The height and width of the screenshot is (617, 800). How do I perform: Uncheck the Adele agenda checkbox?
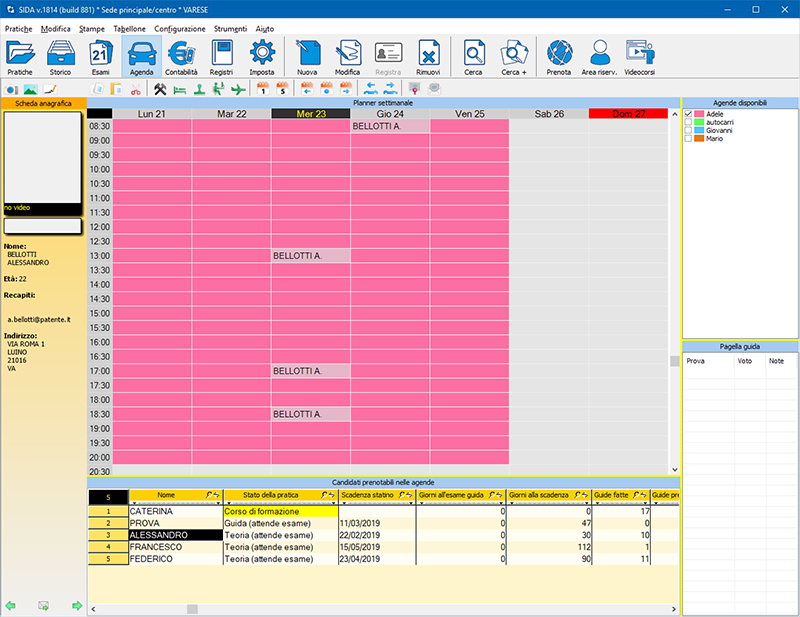tap(688, 114)
